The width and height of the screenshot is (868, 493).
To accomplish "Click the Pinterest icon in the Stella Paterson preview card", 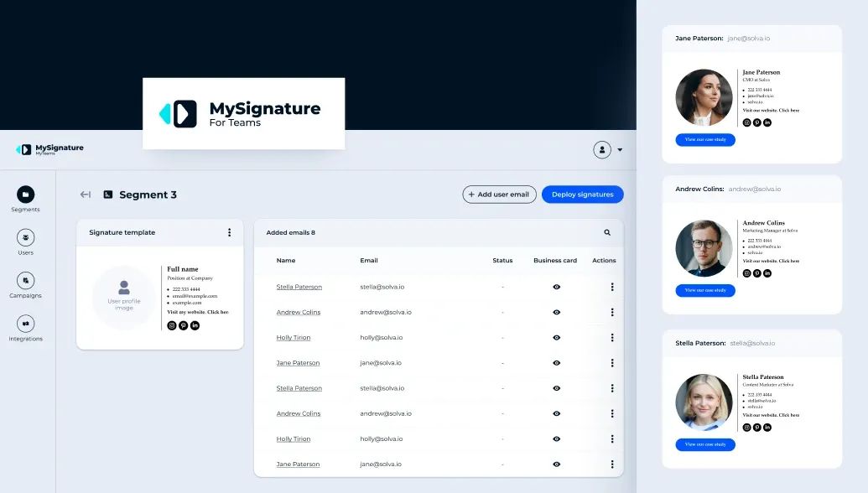I will 756,427.
